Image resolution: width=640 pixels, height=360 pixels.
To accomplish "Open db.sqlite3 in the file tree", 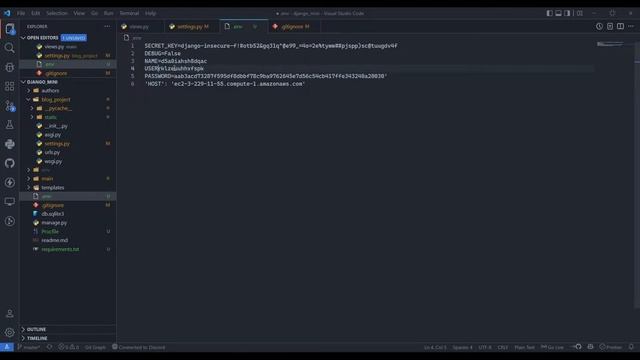I will [x=53, y=214].
